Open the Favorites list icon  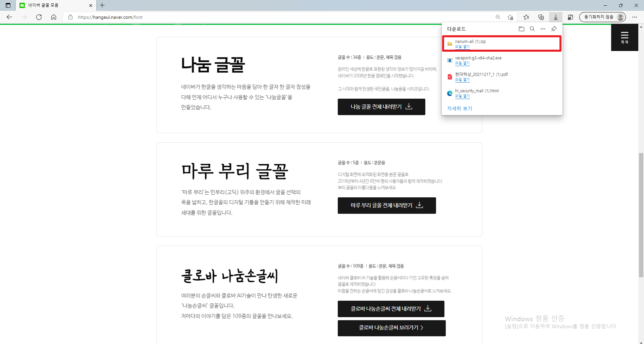pyautogui.click(x=526, y=17)
